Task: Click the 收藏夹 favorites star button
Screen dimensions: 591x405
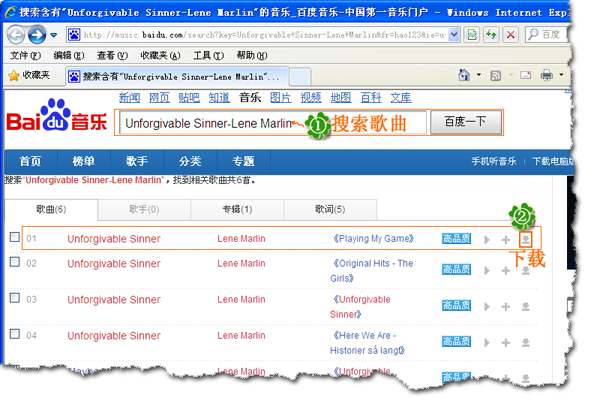Action: point(29,75)
